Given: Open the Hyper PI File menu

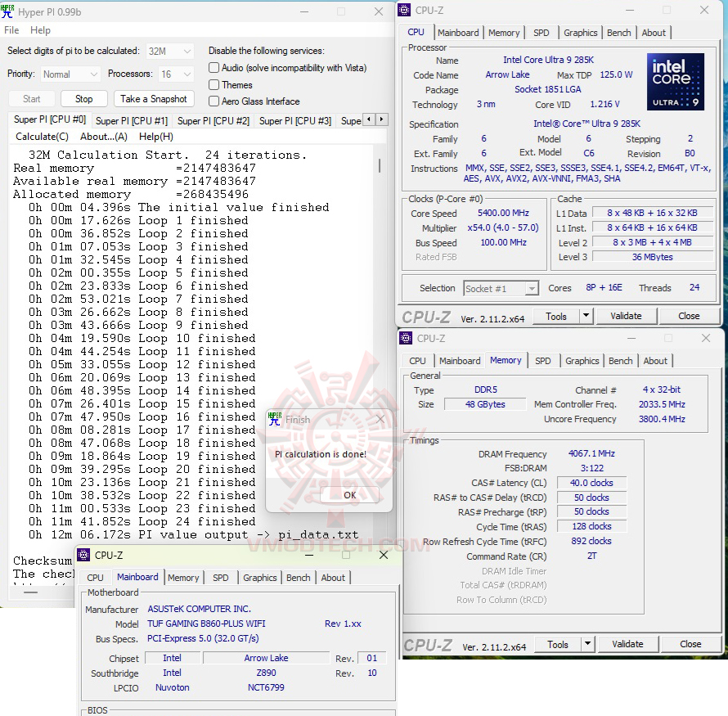Looking at the screenshot, I should coord(11,30).
